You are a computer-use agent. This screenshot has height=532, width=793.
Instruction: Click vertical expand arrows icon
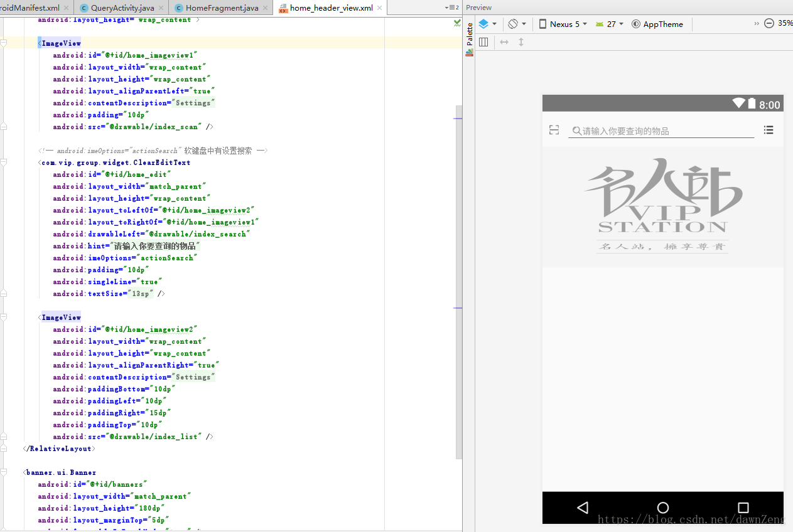(x=521, y=42)
